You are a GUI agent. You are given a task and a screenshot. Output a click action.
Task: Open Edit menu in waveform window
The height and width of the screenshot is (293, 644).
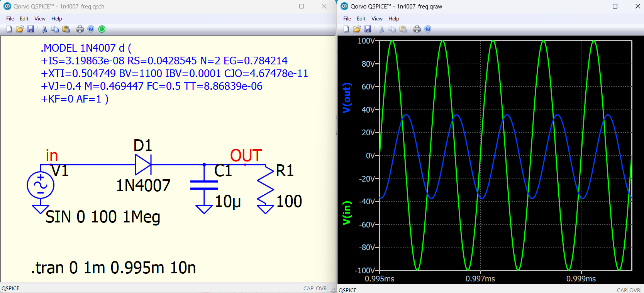pos(361,19)
